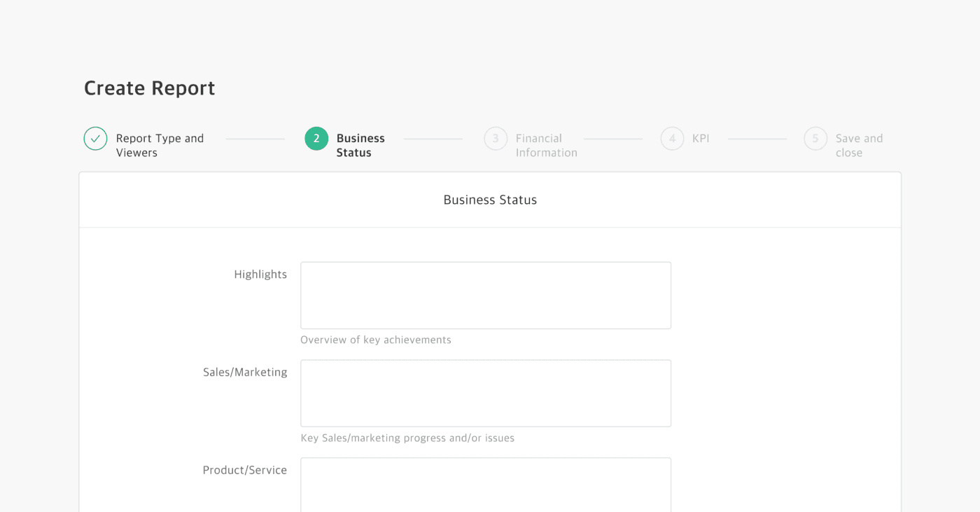Click the grayed-out KPI step circle
980x512 pixels.
[672, 138]
